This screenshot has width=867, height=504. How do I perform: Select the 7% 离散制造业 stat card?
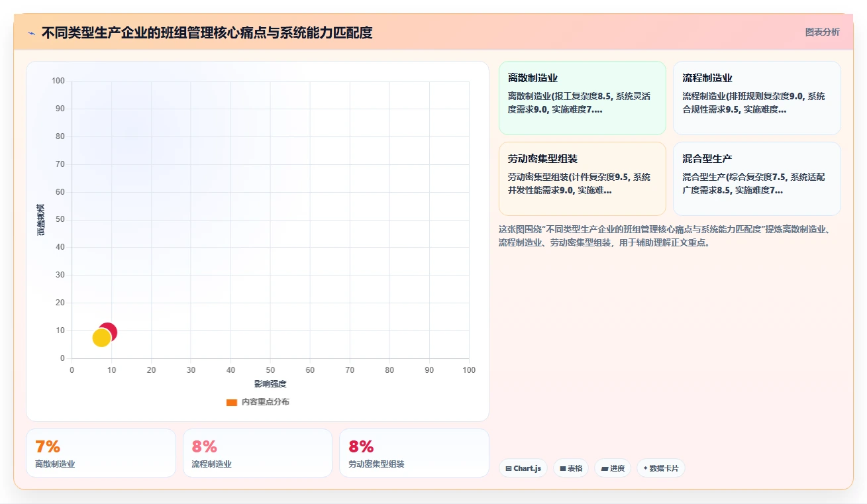pos(101,453)
